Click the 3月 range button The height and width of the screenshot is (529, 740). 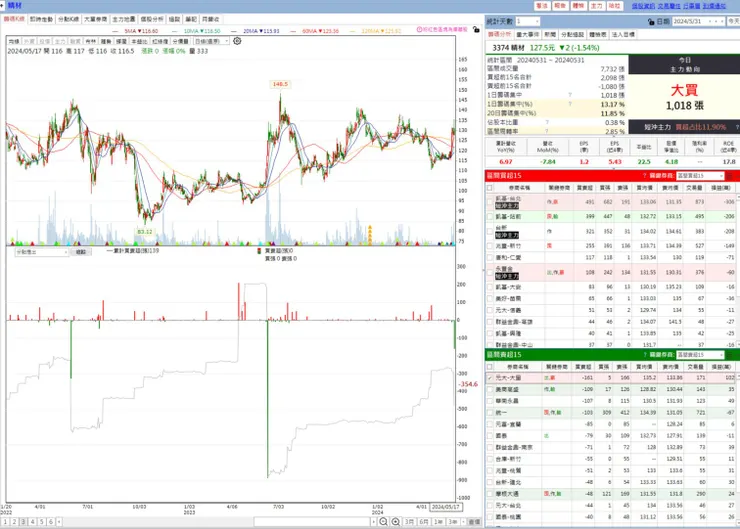[410, 521]
